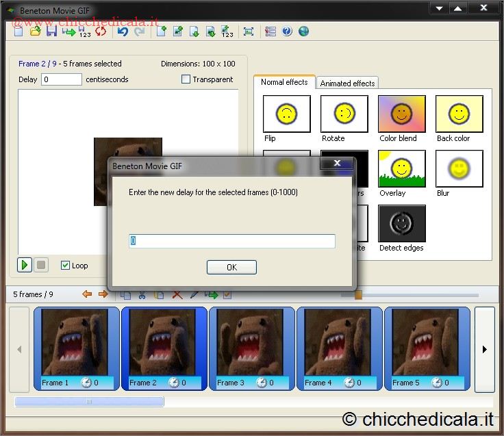Toggle the Transparent checkbox
Image resolution: width=504 pixels, height=436 pixels.
point(186,79)
